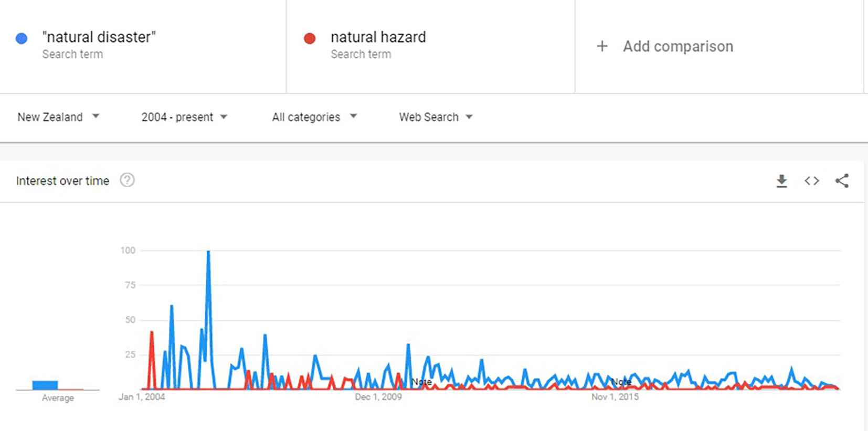Click the blue Average bar

pos(45,385)
